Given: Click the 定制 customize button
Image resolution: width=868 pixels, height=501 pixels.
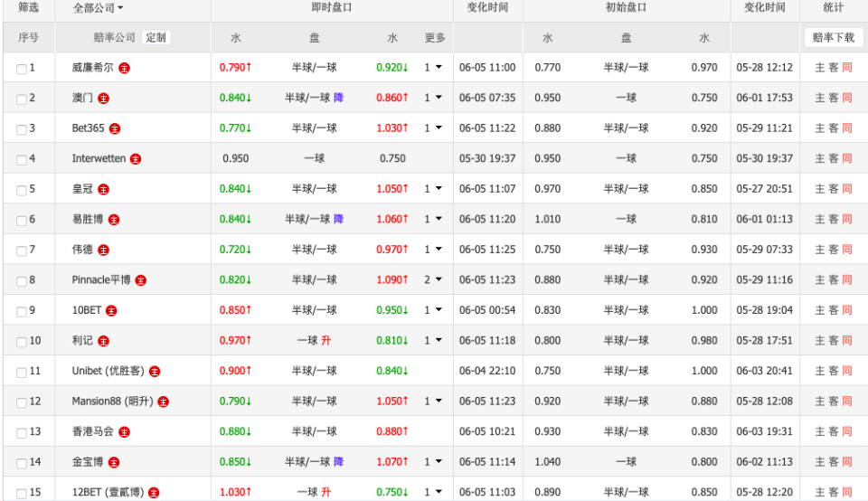Looking at the screenshot, I should pos(156,38).
